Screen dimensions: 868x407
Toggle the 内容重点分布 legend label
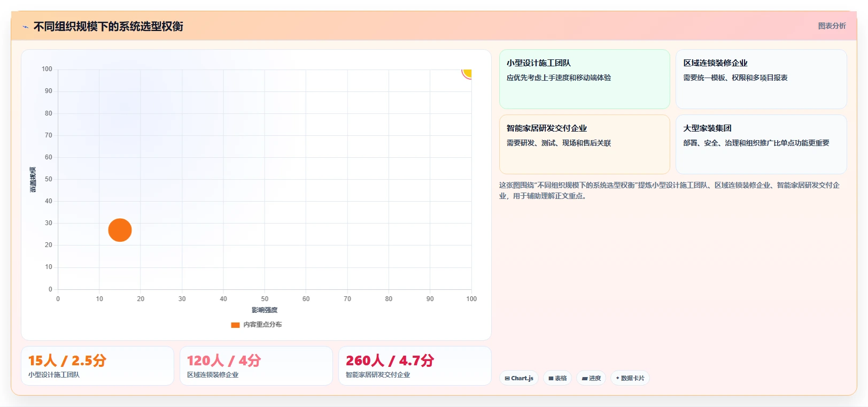(x=262, y=325)
